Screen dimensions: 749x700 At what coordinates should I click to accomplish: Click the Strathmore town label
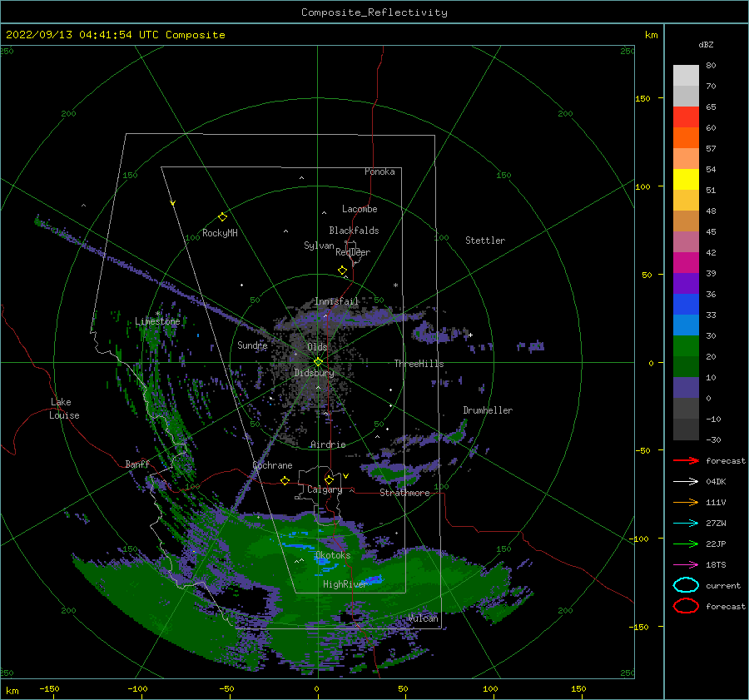tap(404, 493)
